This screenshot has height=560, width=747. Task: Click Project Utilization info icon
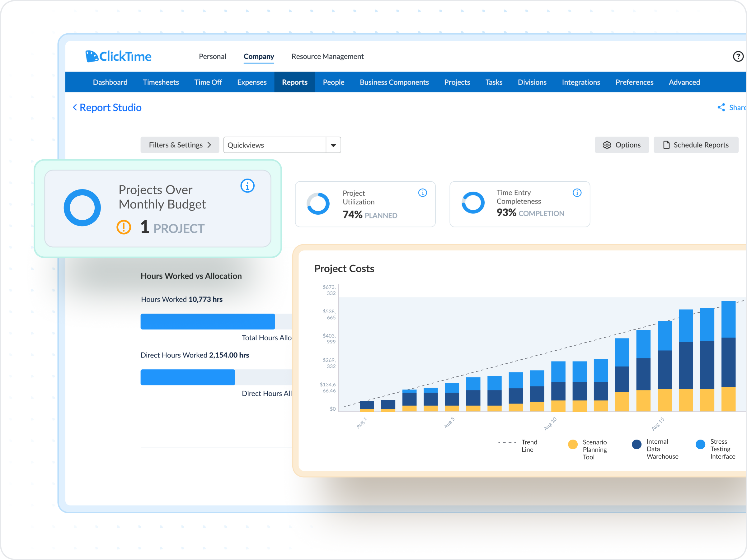[x=422, y=193]
